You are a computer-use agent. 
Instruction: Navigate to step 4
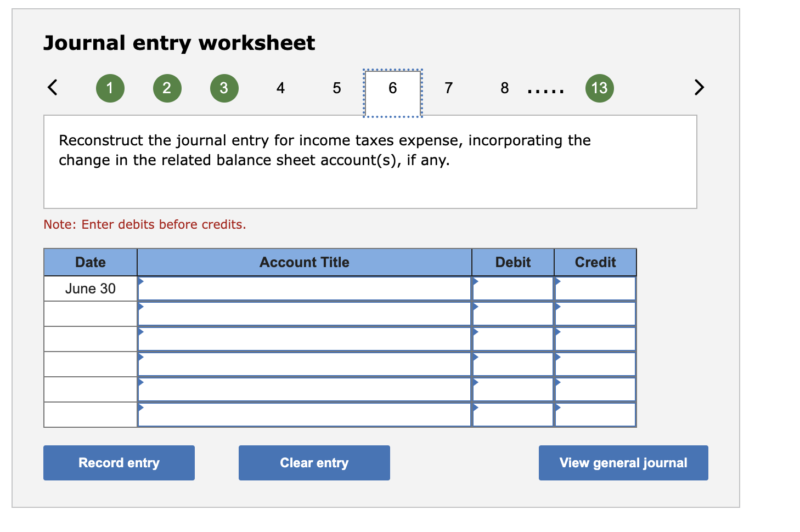tap(280, 88)
